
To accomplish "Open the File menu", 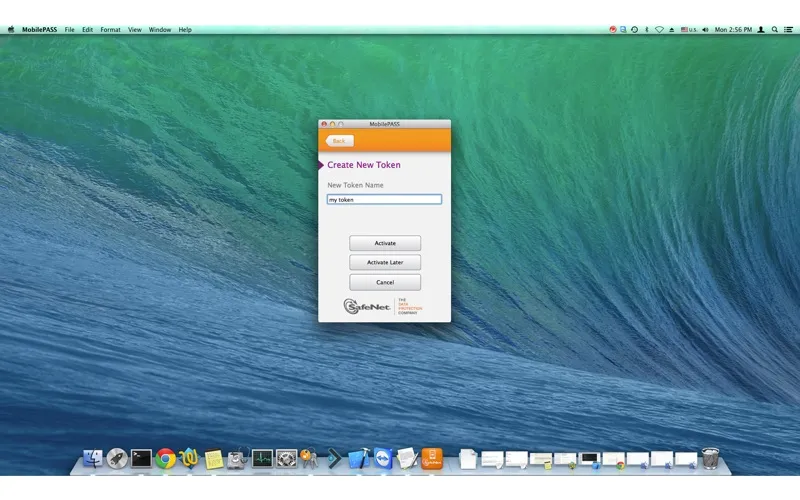I will click(x=70, y=30).
